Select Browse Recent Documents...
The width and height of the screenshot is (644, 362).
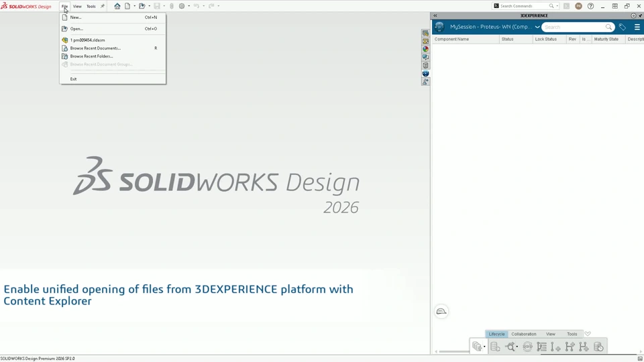tap(113, 48)
